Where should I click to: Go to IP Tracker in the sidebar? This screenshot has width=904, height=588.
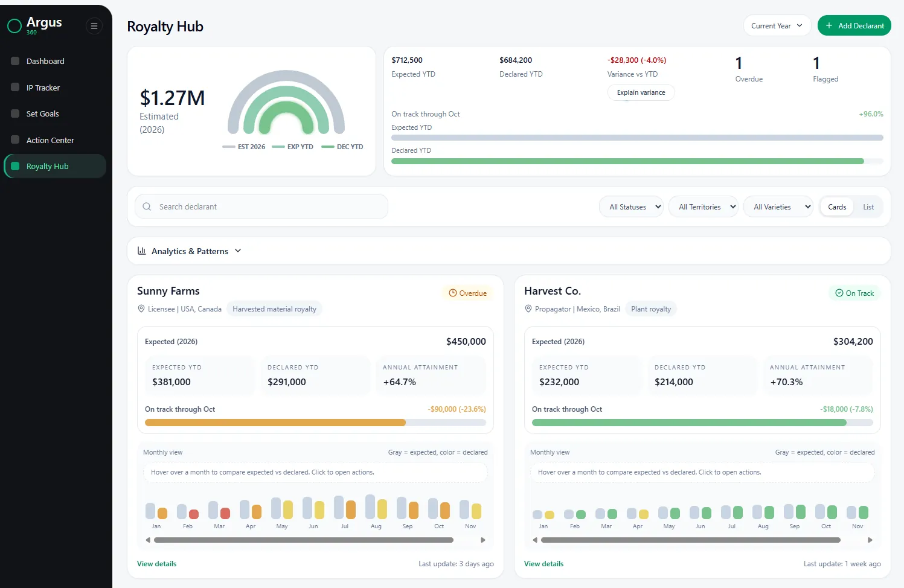coord(43,88)
